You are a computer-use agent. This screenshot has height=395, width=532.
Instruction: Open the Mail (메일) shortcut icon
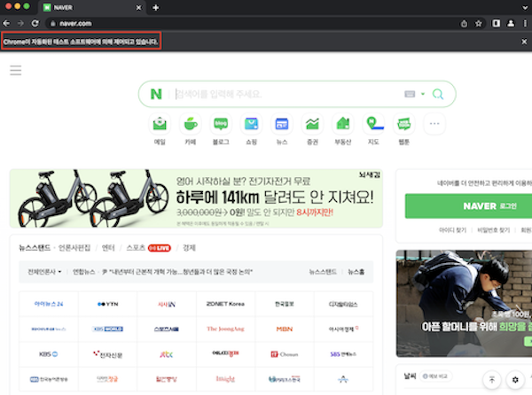(x=160, y=124)
